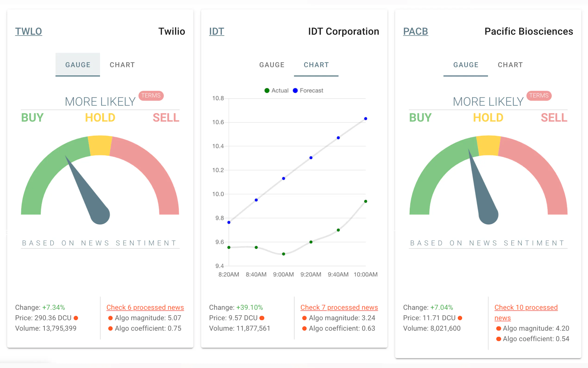Open Check 10 processed news link

(526, 307)
